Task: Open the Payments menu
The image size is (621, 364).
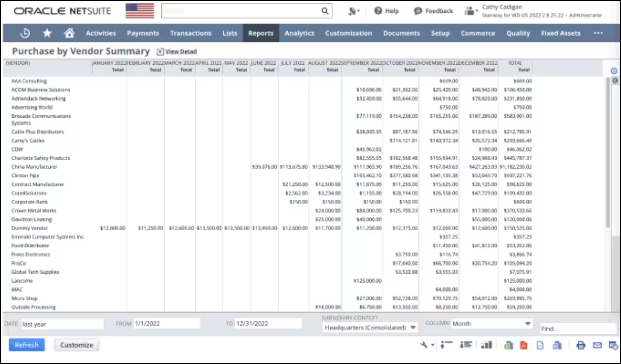Action: [143, 33]
